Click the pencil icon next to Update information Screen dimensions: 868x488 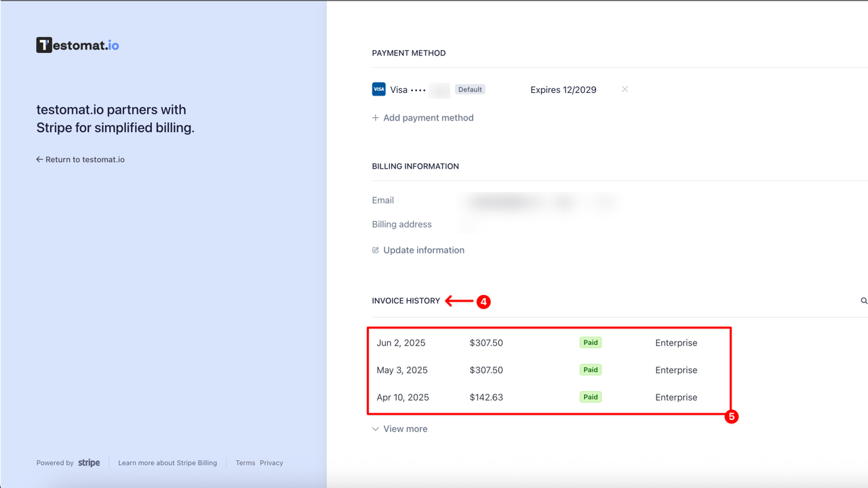[375, 249]
